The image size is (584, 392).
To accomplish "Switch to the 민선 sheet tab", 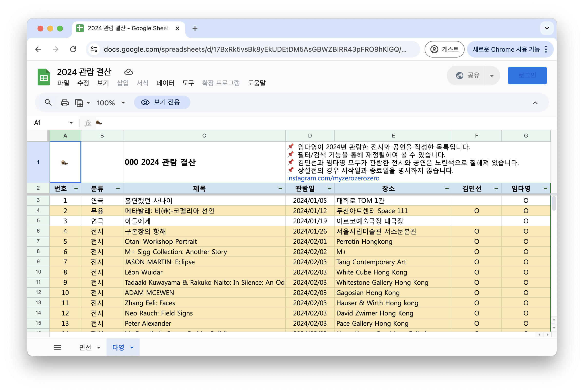I will pyautogui.click(x=85, y=347).
